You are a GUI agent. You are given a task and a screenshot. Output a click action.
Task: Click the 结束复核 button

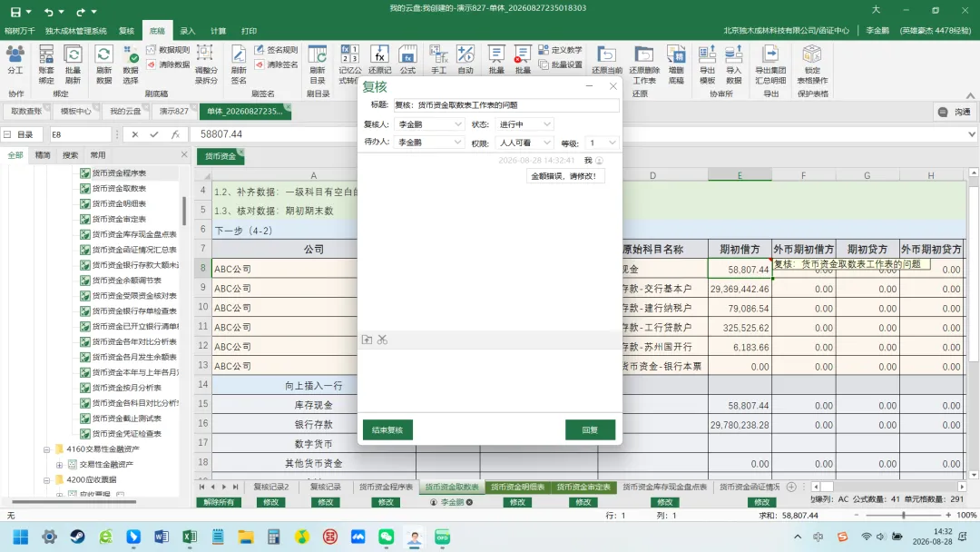387,430
